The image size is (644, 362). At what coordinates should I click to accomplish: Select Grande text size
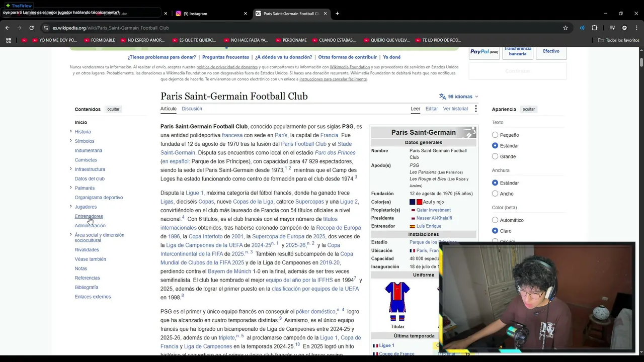[x=495, y=156]
